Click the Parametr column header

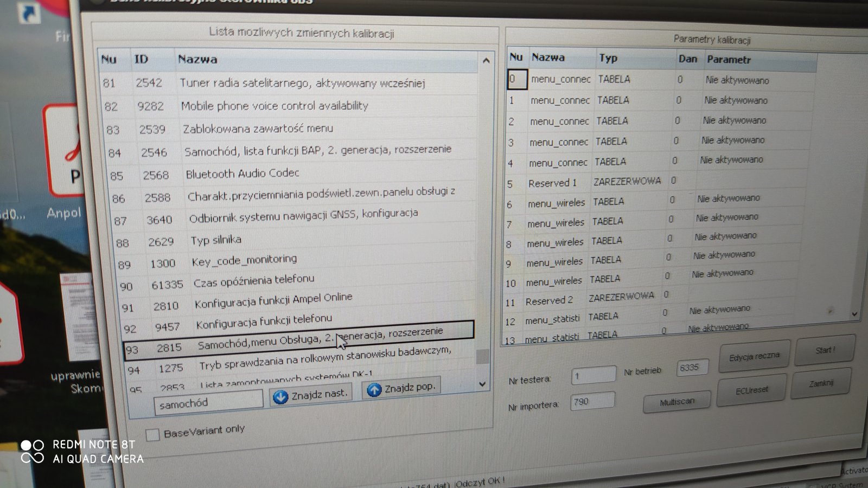pyautogui.click(x=759, y=60)
